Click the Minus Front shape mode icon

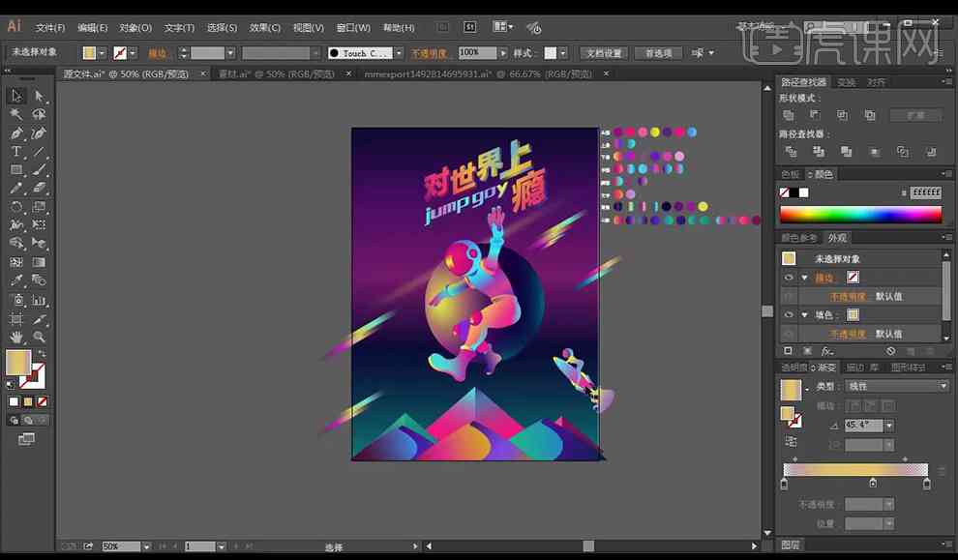(x=815, y=115)
